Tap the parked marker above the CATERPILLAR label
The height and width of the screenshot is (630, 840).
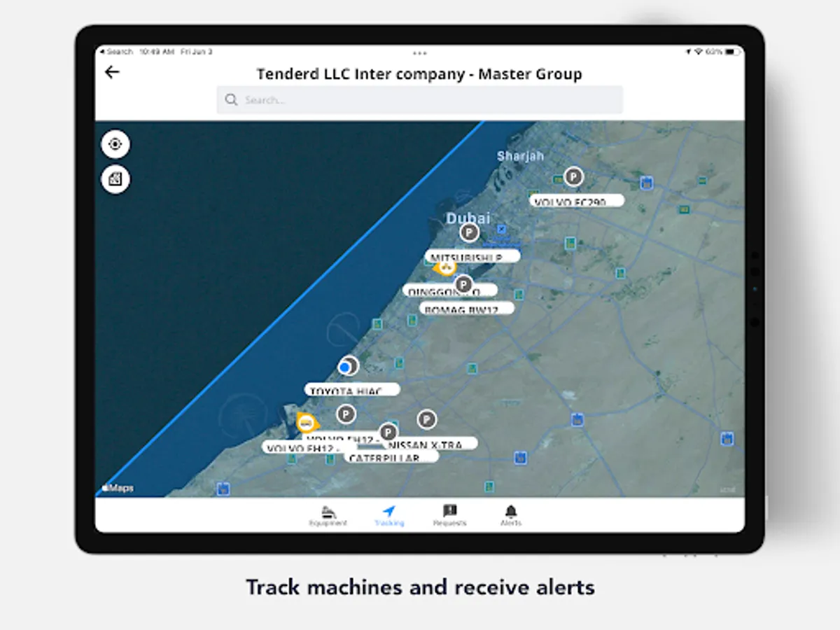click(x=388, y=433)
